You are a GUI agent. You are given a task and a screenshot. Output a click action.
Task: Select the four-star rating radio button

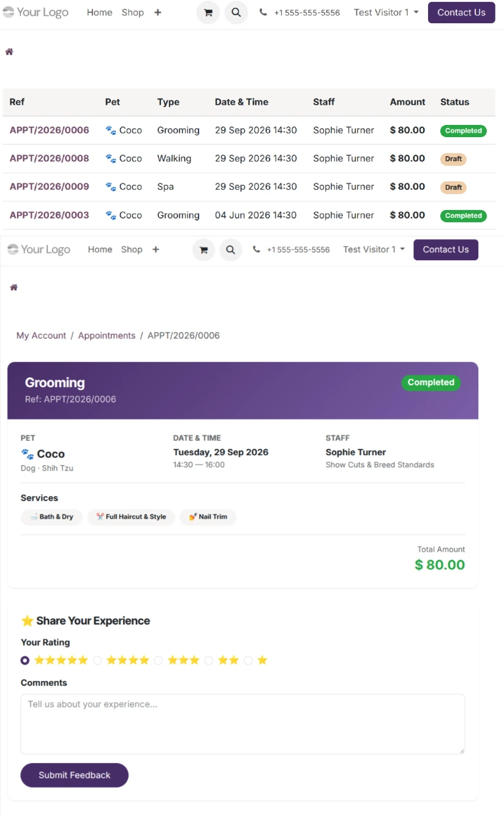(x=97, y=661)
